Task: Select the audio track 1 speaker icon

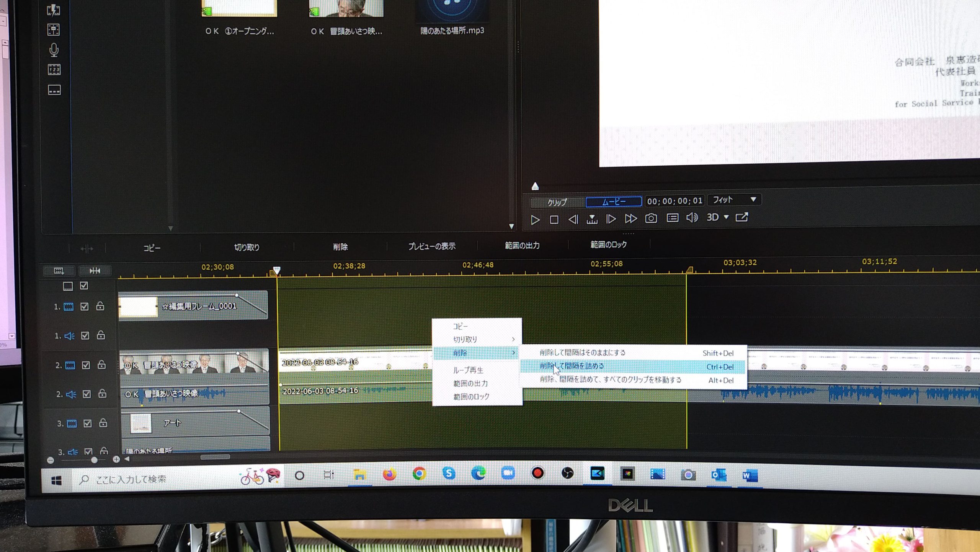Action: [x=69, y=336]
